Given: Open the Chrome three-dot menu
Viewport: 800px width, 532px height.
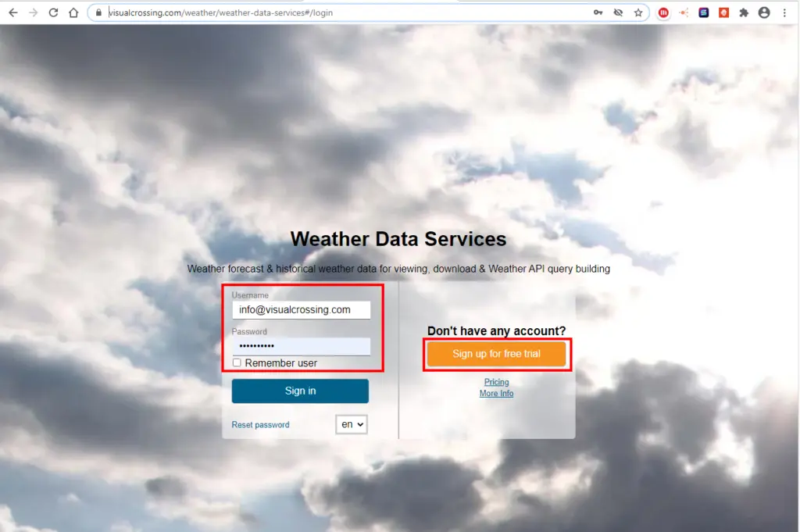Looking at the screenshot, I should 784,12.
